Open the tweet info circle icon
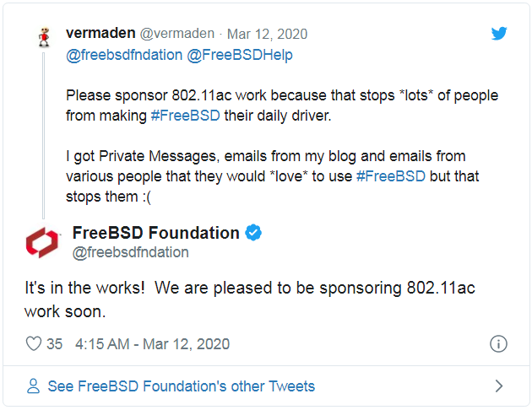532x410 pixels. click(498, 344)
